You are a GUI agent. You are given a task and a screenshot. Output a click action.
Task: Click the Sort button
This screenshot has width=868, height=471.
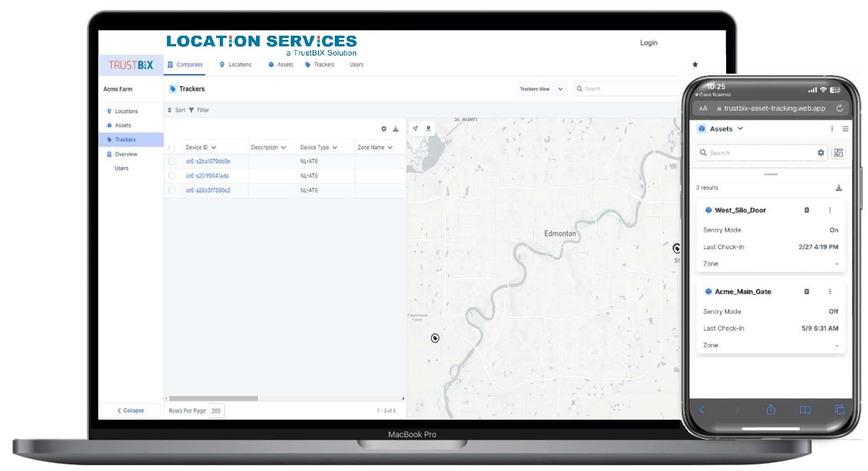(x=176, y=110)
